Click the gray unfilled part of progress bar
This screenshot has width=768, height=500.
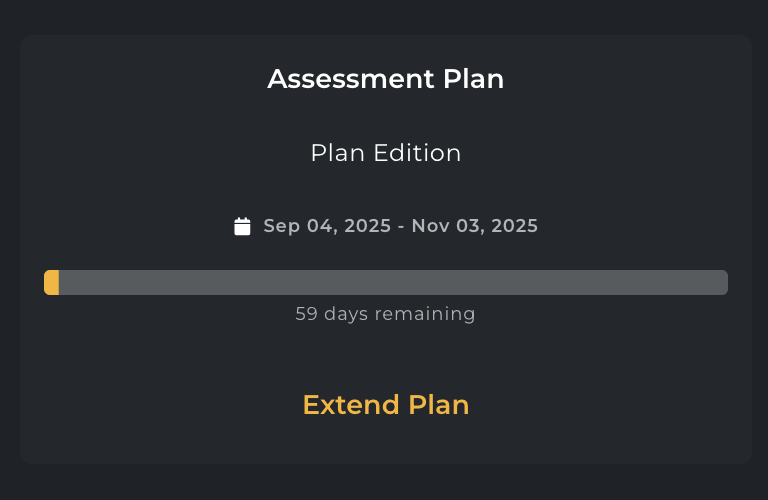click(x=392, y=283)
